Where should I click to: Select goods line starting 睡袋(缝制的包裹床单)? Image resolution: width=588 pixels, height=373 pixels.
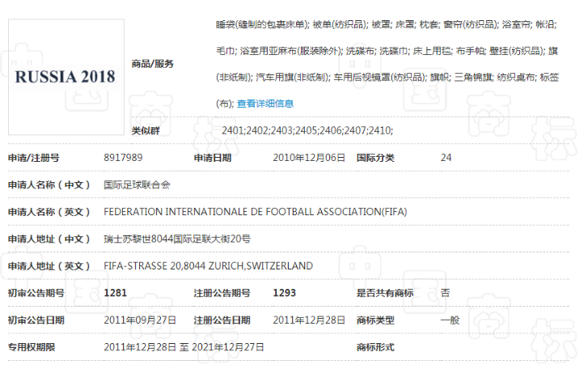point(387,24)
